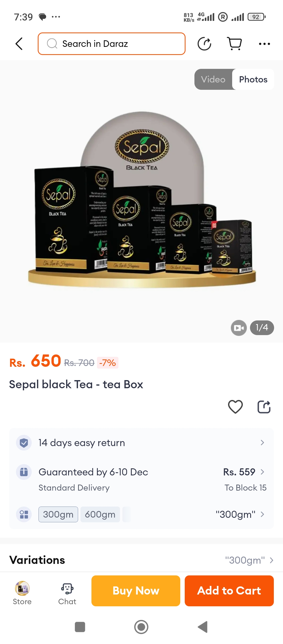Open the seller Store icon
283x644 pixels.
coord(22,593)
